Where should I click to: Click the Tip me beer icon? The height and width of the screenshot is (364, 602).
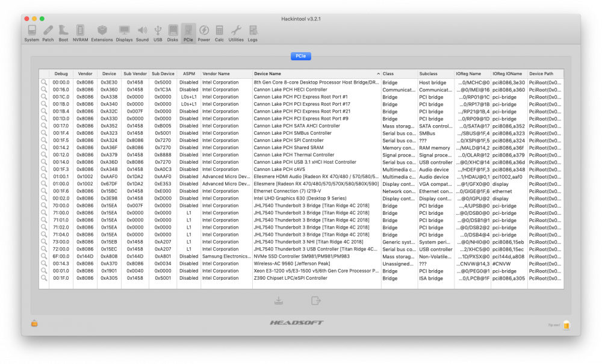[566, 325]
